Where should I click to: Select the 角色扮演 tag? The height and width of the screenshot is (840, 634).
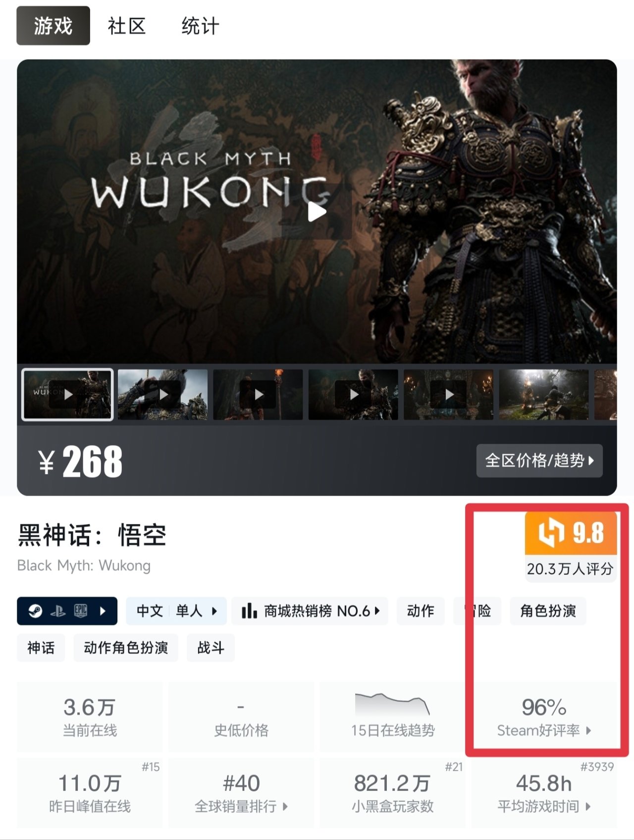(548, 611)
